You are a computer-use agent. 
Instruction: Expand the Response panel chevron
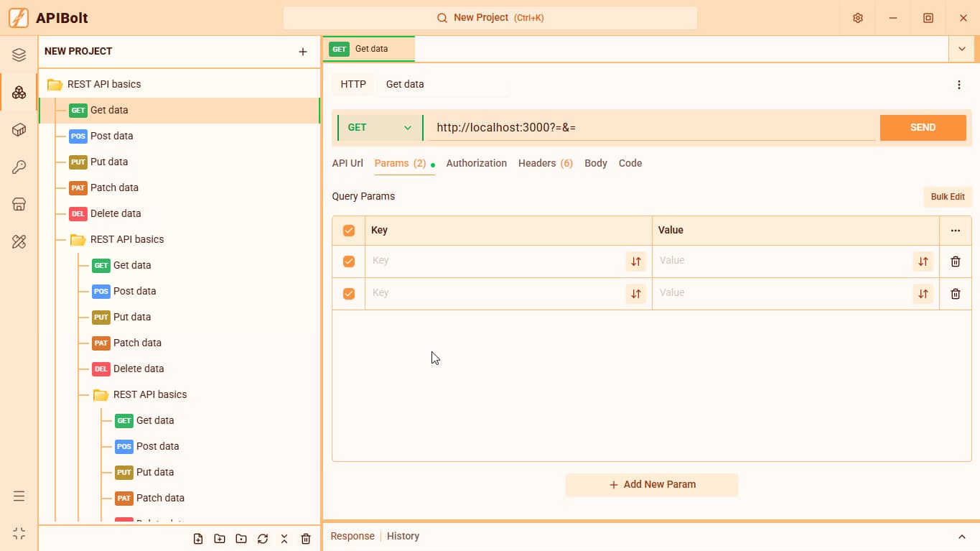click(x=962, y=537)
